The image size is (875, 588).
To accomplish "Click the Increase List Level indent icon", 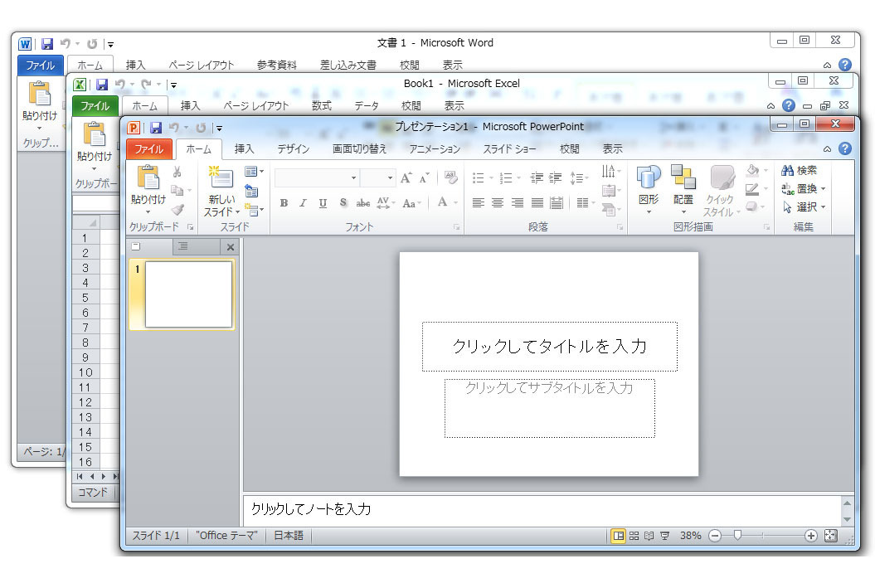I will tap(555, 178).
